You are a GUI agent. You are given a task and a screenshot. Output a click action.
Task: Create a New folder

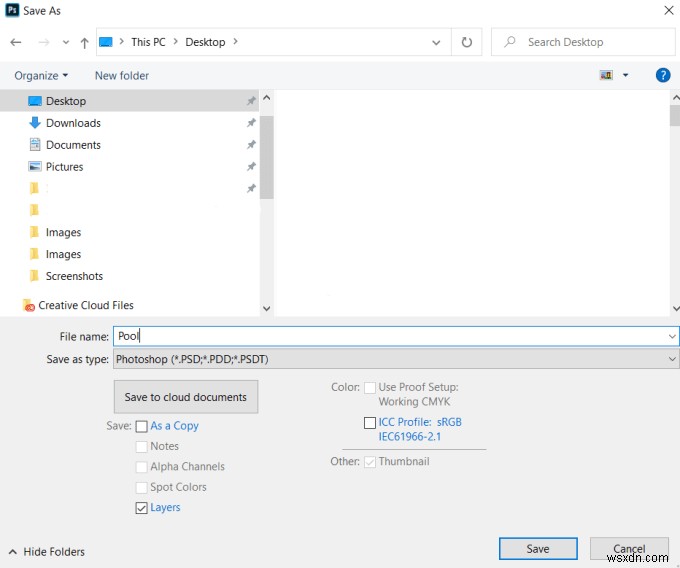(122, 75)
